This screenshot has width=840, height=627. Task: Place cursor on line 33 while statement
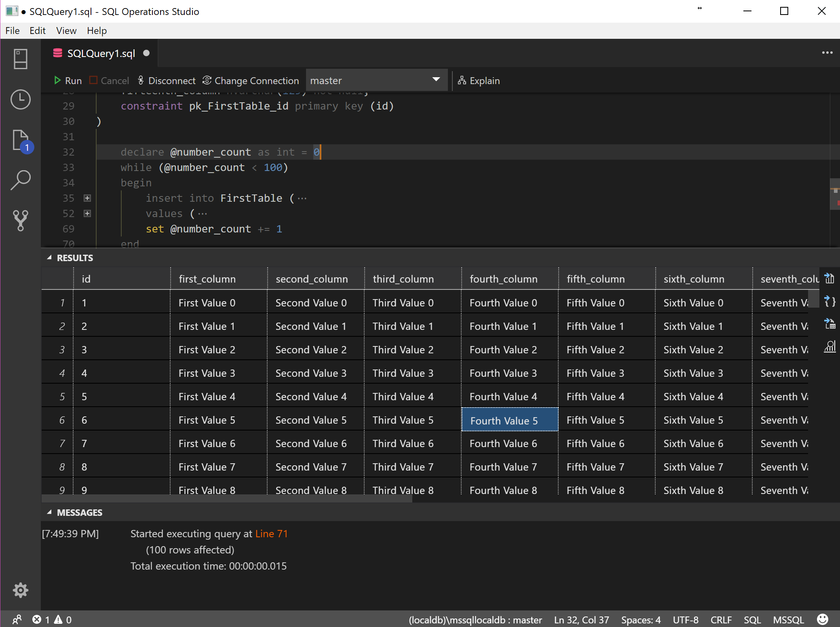(x=204, y=167)
